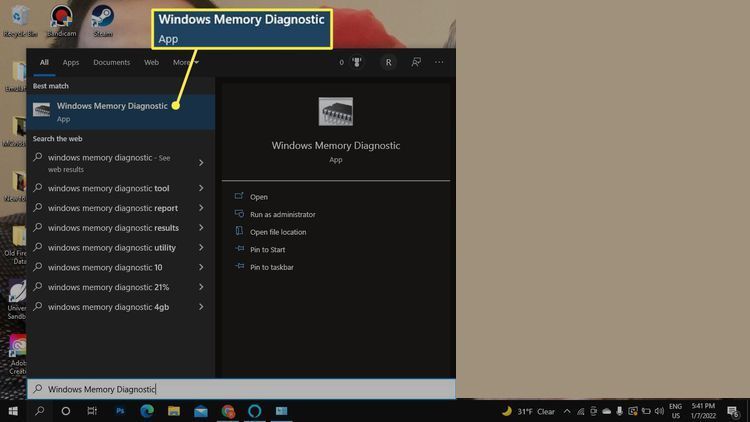Expand the More filter dropdown
This screenshot has height=422, width=750.
coord(185,62)
